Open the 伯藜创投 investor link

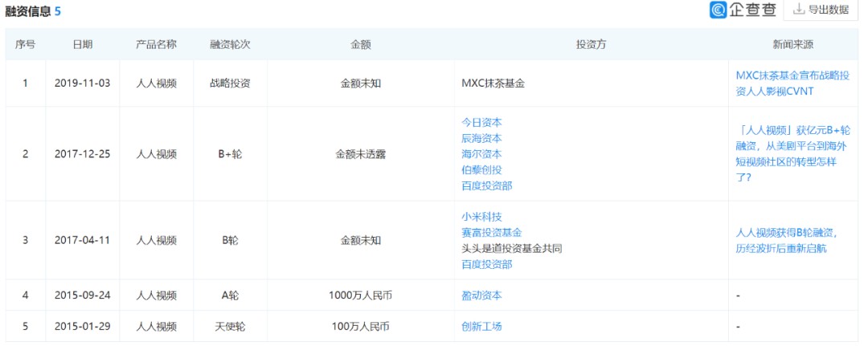tap(481, 170)
